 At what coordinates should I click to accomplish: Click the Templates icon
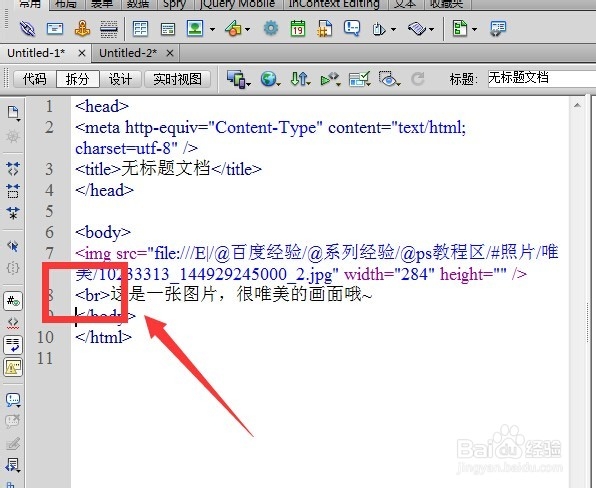(x=460, y=29)
